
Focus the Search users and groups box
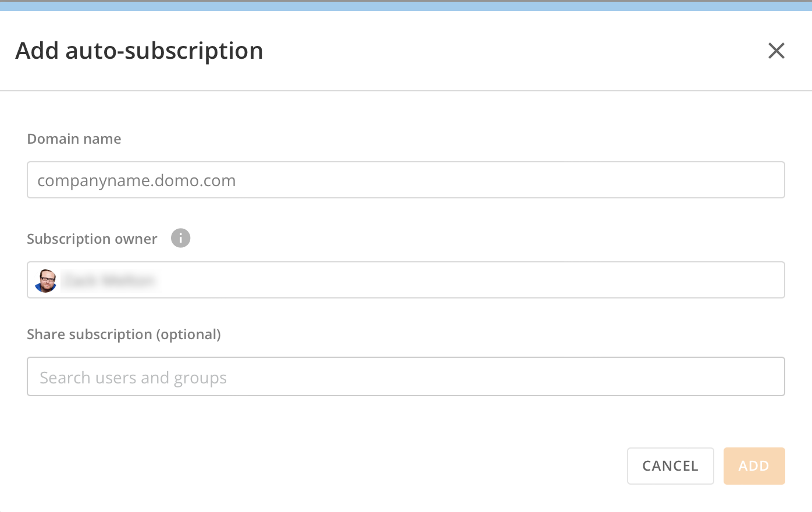pos(405,376)
